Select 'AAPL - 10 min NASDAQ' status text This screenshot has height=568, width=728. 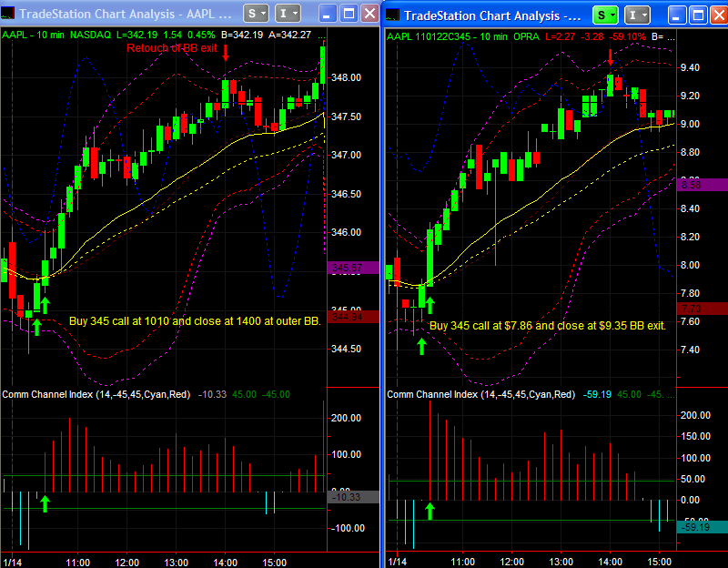56,35
